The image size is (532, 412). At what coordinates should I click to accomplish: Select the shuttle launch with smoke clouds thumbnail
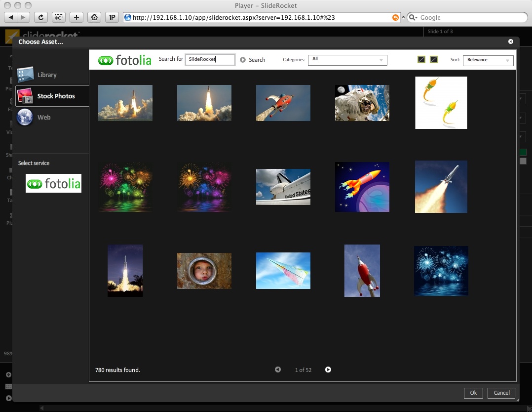pyautogui.click(x=125, y=103)
